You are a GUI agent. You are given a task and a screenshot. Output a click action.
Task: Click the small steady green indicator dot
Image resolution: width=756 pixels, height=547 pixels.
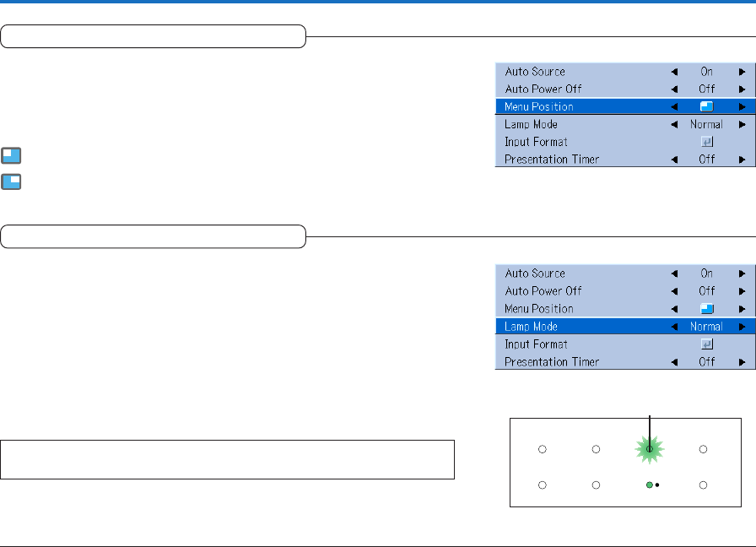click(648, 485)
